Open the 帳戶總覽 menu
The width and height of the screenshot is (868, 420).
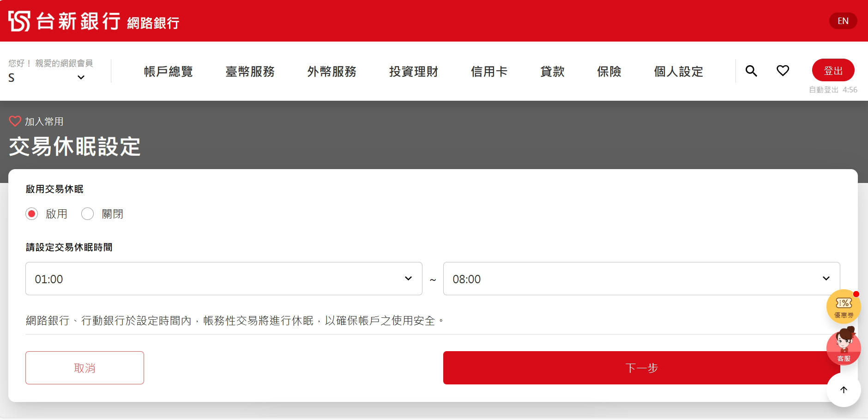pos(168,72)
